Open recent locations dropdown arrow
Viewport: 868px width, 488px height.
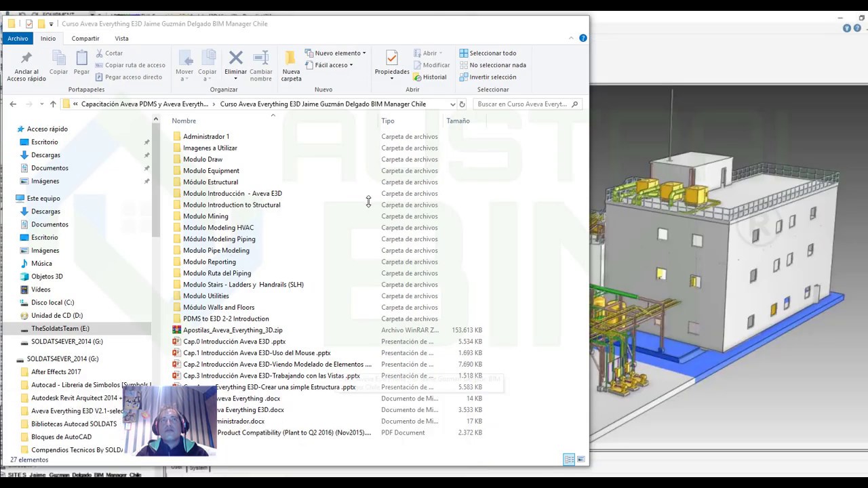tap(41, 104)
